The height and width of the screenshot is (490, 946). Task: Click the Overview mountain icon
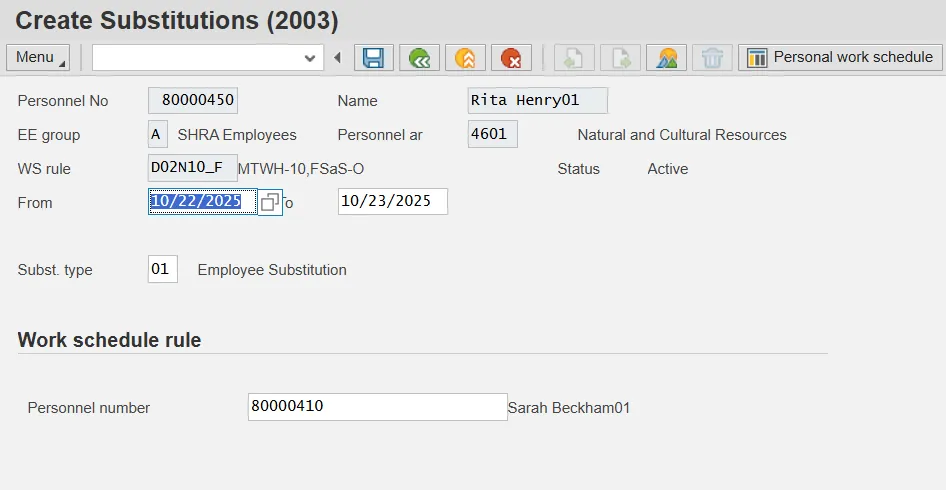(x=666, y=58)
